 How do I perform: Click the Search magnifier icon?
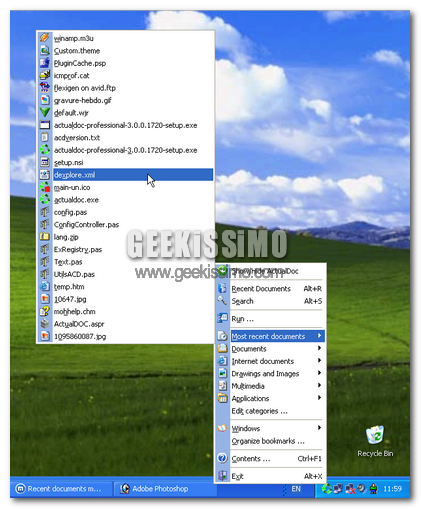222,301
